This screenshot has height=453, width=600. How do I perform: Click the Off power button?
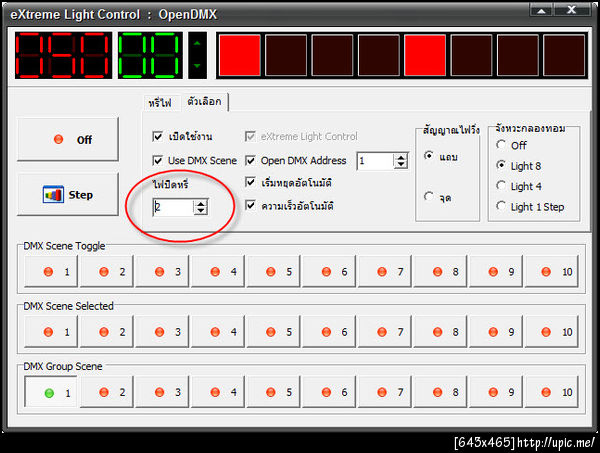click(x=68, y=139)
